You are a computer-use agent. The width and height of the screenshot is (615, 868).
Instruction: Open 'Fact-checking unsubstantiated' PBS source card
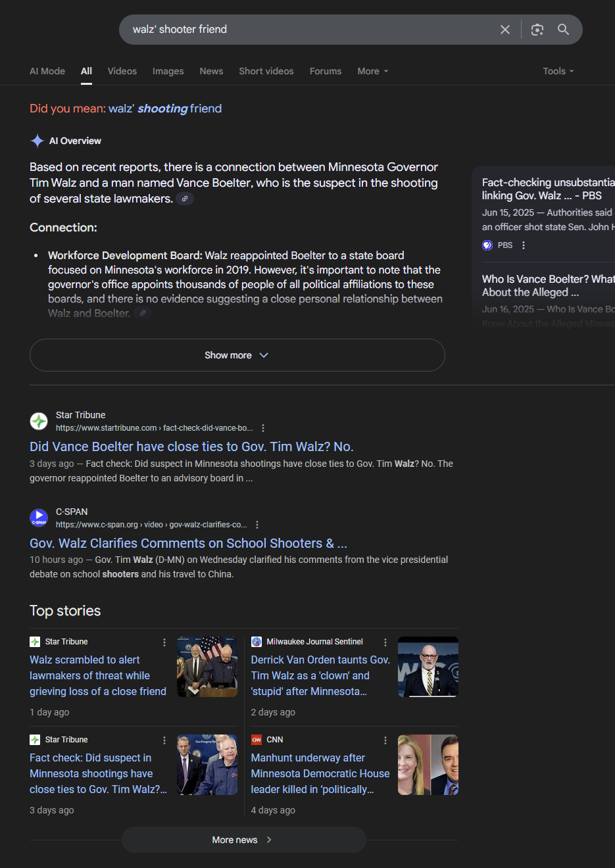pos(548,189)
